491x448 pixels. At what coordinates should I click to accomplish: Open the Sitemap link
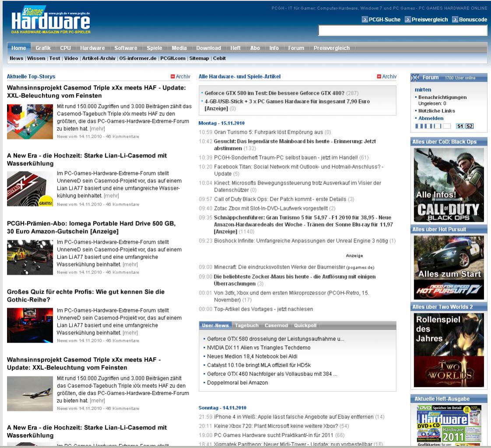tap(199, 58)
